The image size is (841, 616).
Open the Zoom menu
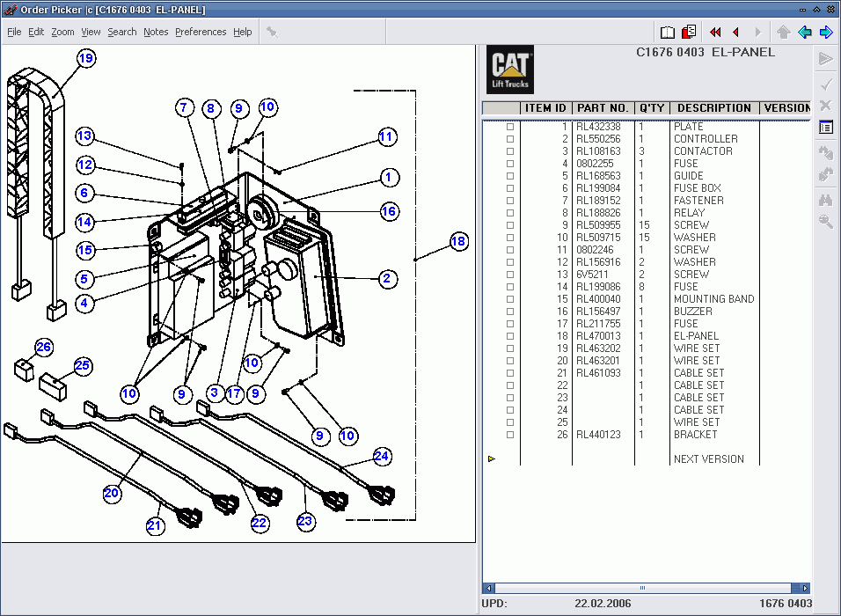click(62, 32)
